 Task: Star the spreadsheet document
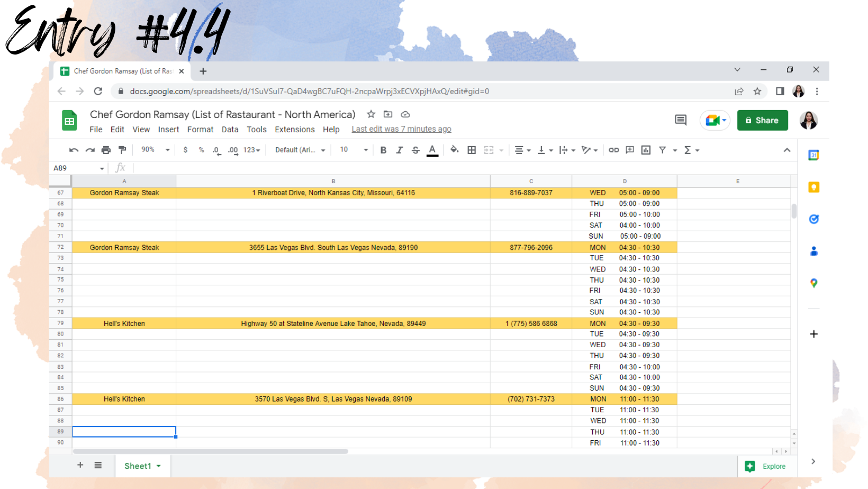(371, 114)
